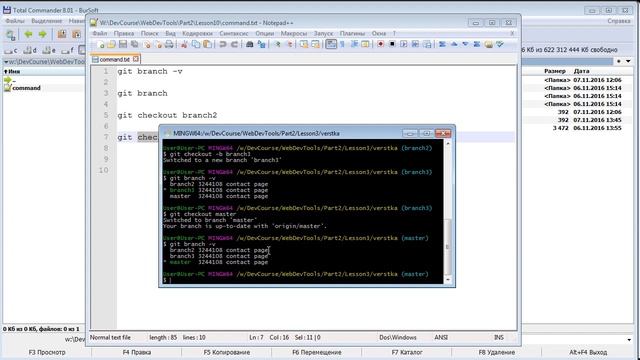Click line 5 'git checkout branch2' text
Viewport: 640px width, 360px height.
click(x=167, y=115)
